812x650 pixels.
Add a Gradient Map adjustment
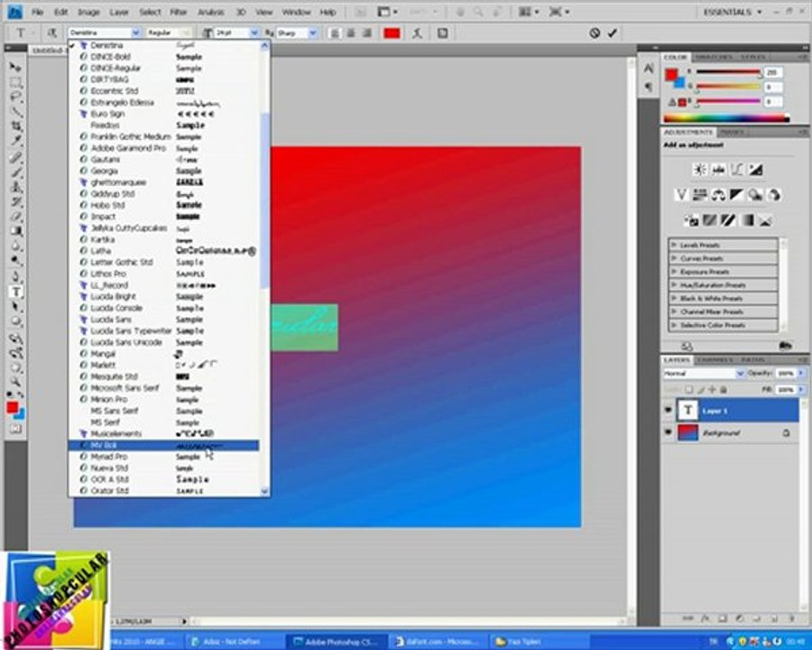pyautogui.click(x=747, y=221)
